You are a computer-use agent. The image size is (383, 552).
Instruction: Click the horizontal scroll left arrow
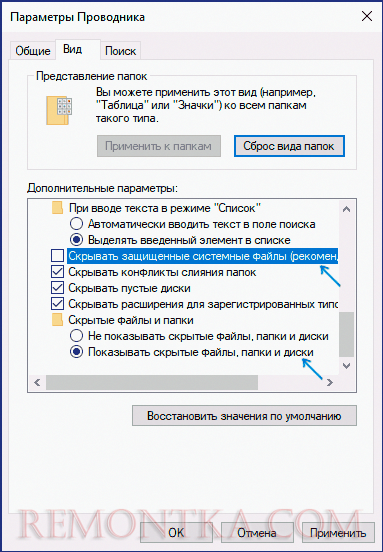pos(37,382)
